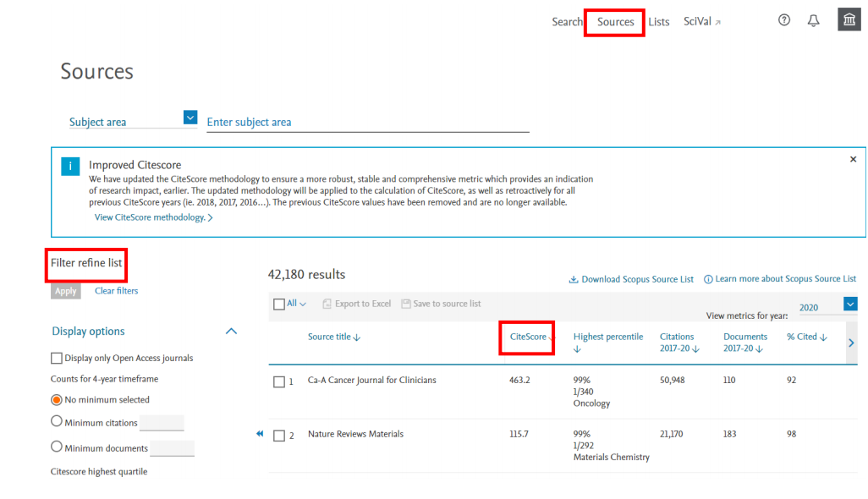Click the help question mark icon
The image size is (868, 499).
pos(784,21)
